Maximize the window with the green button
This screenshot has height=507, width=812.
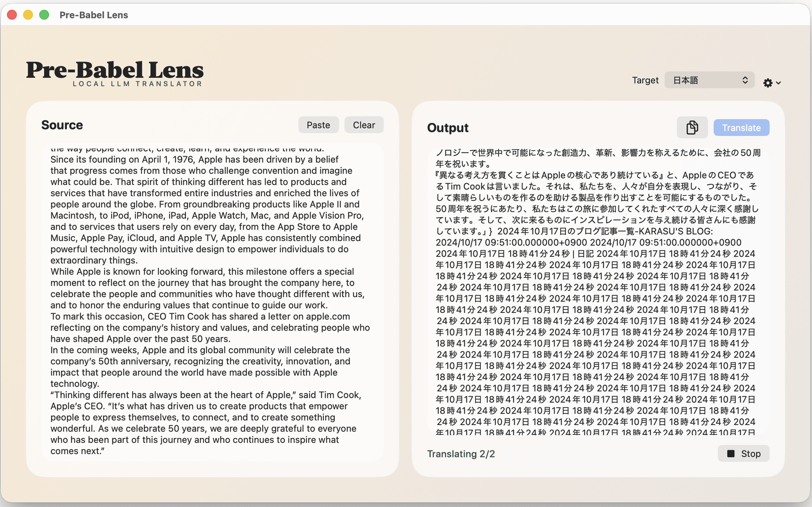click(44, 15)
